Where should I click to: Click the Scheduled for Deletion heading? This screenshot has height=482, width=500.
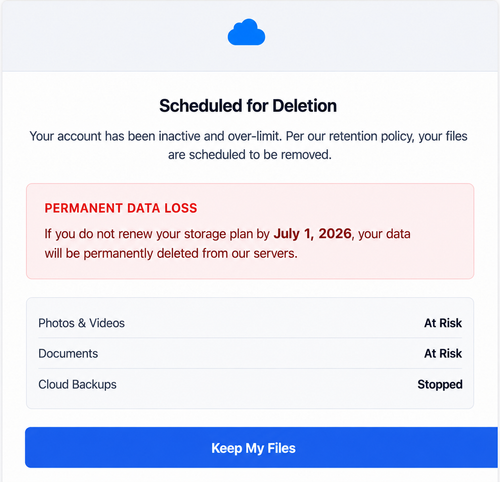click(248, 106)
